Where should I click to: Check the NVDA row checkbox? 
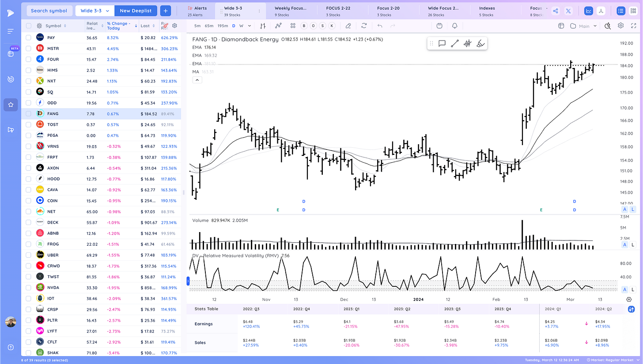[28, 288]
